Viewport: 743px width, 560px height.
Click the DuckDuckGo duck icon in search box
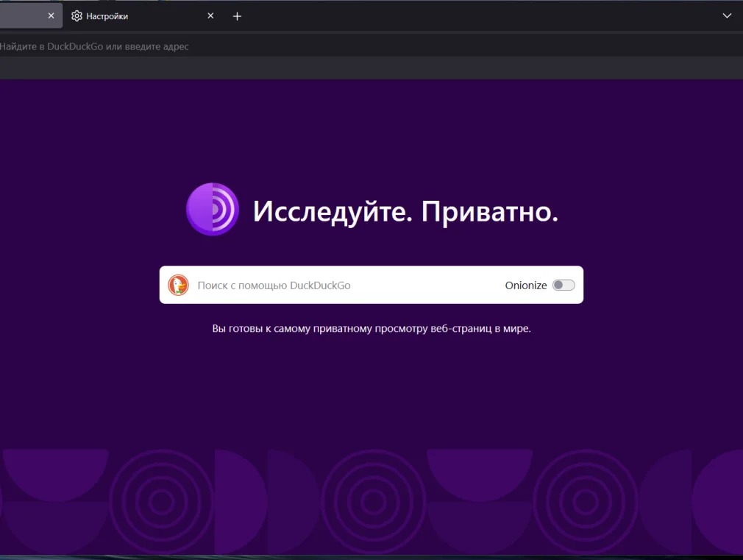(178, 285)
